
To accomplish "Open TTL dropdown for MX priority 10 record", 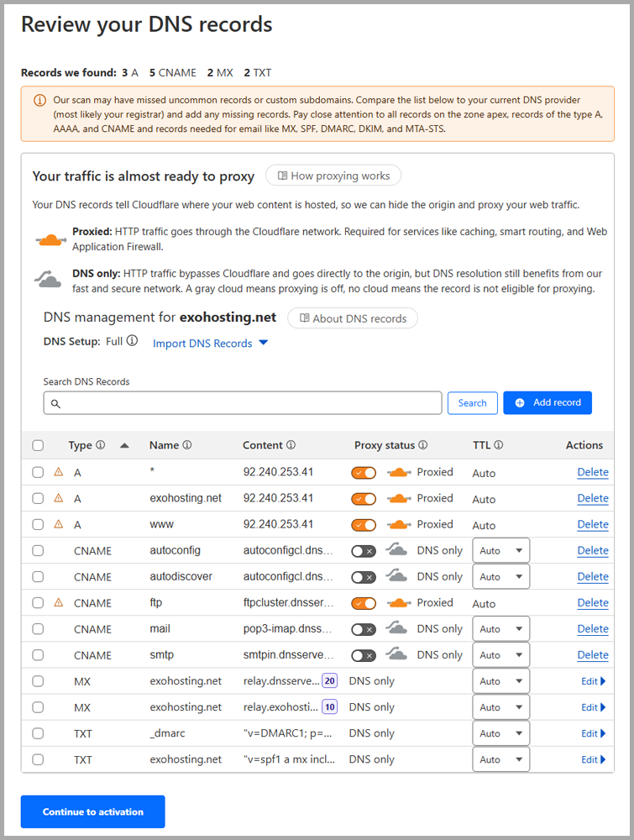I will pyautogui.click(x=500, y=707).
